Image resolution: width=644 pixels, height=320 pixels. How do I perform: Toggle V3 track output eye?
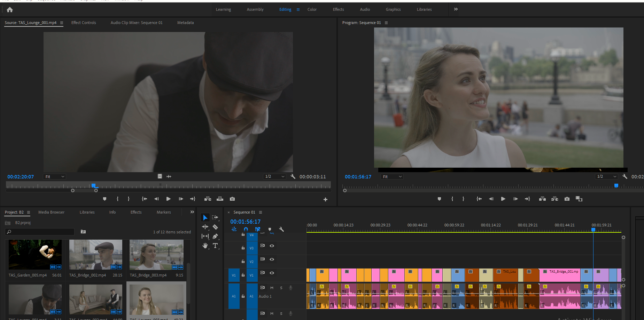point(272,246)
